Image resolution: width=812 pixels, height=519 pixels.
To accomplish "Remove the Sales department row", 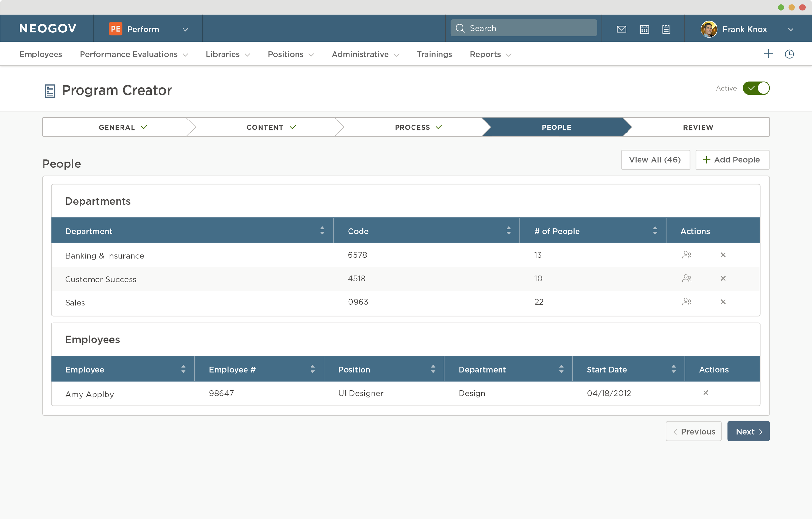I will tap(723, 302).
